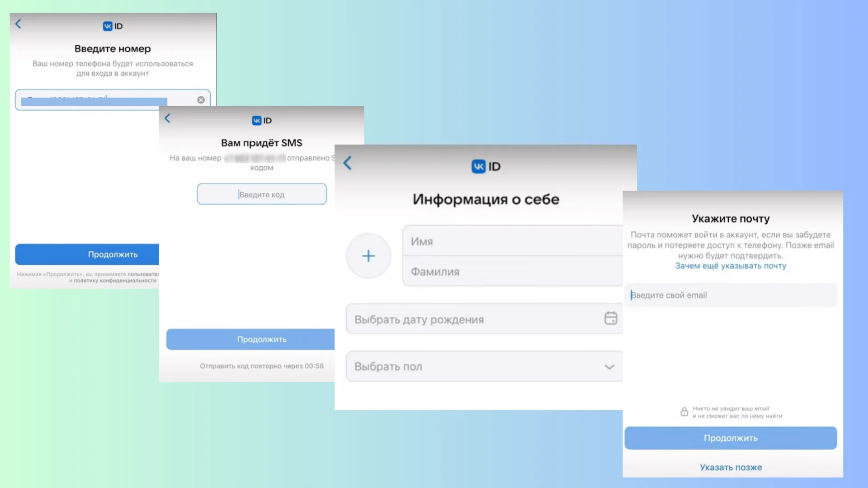Click VK ID logo on SMS screen

262,121
